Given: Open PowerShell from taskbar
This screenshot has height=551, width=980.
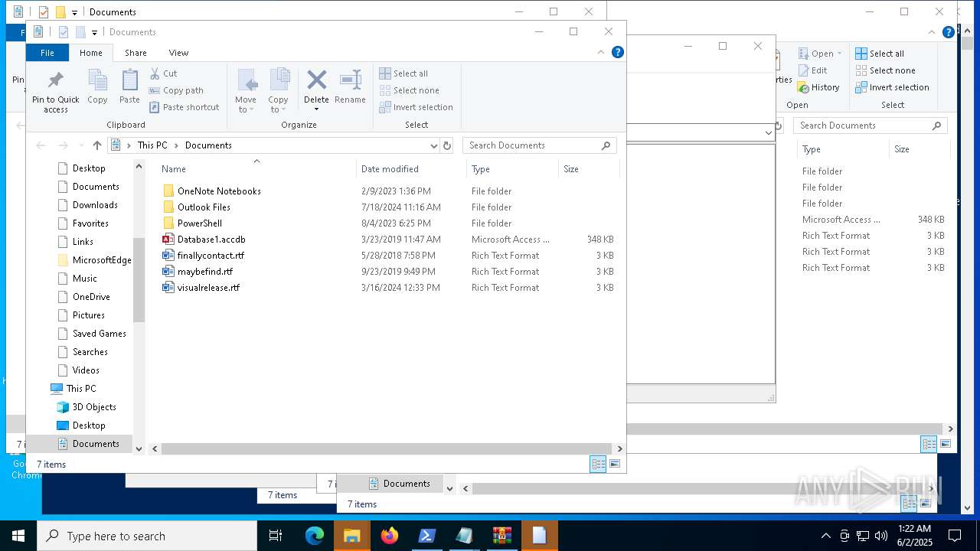Looking at the screenshot, I should tap(427, 536).
